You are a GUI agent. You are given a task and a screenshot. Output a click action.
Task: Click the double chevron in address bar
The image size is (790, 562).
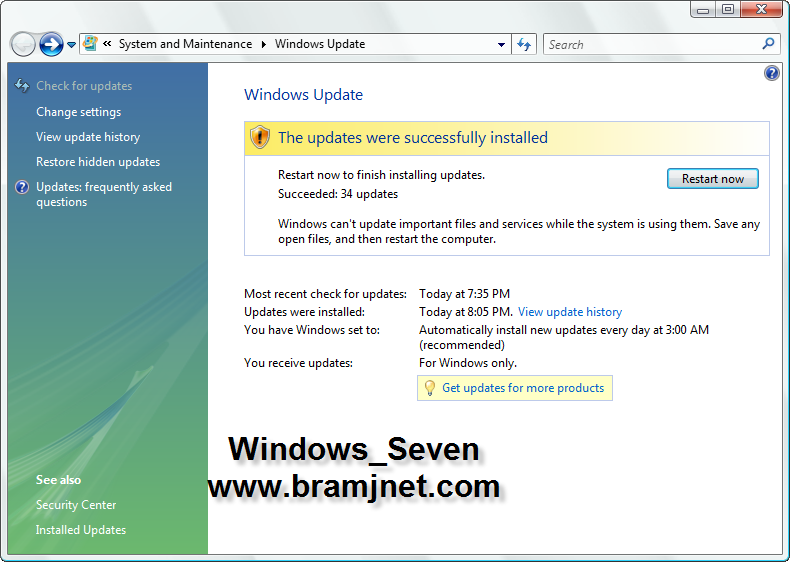(x=107, y=44)
